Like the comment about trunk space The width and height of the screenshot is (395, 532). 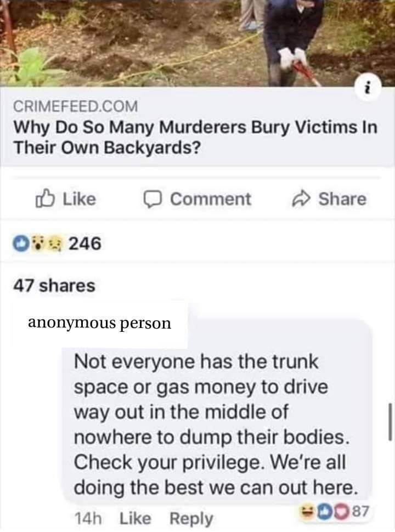[136, 519]
